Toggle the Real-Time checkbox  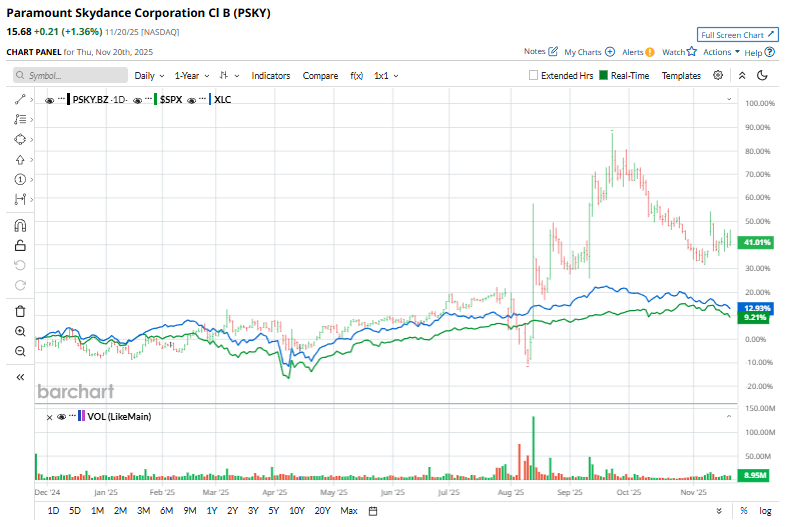tap(603, 75)
